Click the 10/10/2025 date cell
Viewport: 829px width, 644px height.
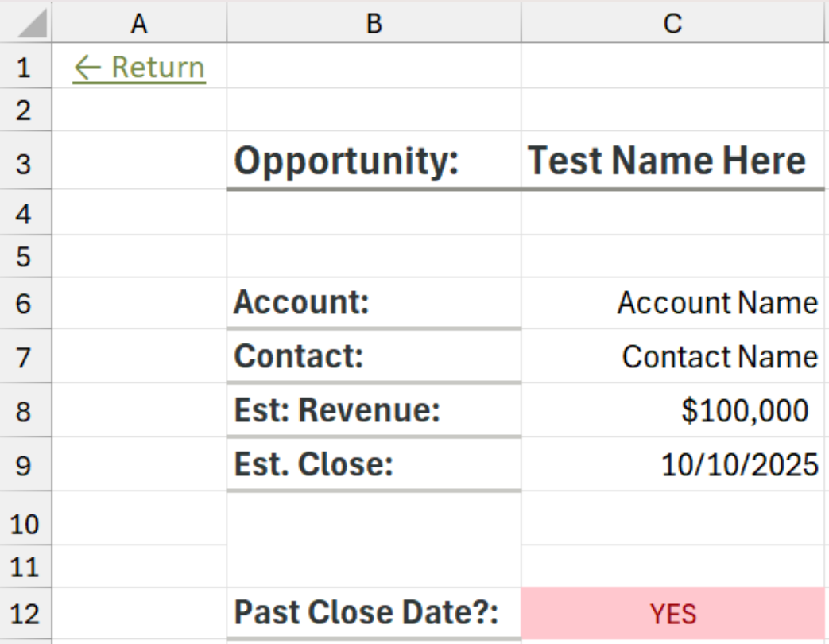[739, 464]
